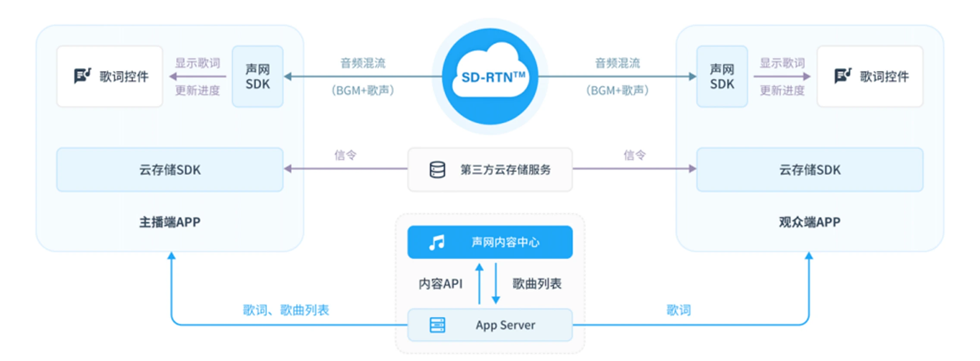Screen dimensions: 980x361
Task: Click the 观众端APP label
Action: click(810, 222)
